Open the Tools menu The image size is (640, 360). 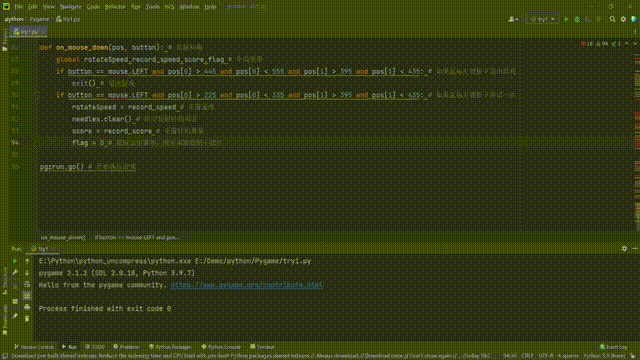point(153,7)
